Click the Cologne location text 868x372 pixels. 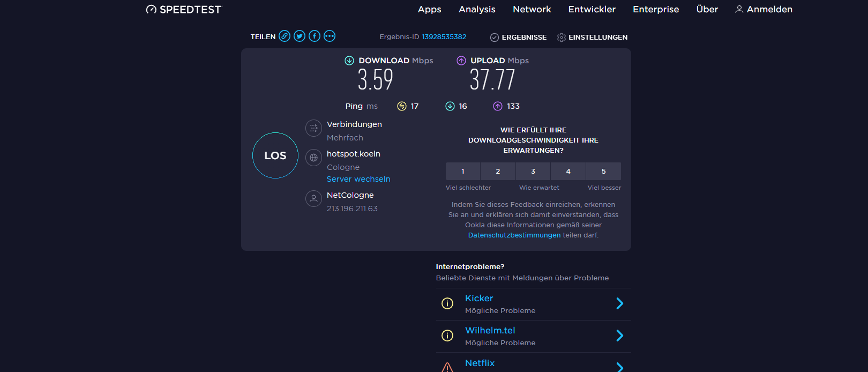(x=343, y=167)
